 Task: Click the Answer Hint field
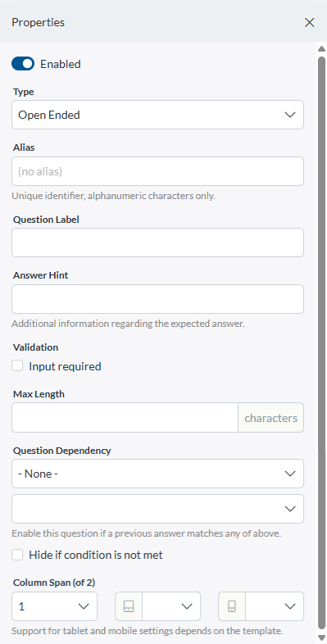157,299
